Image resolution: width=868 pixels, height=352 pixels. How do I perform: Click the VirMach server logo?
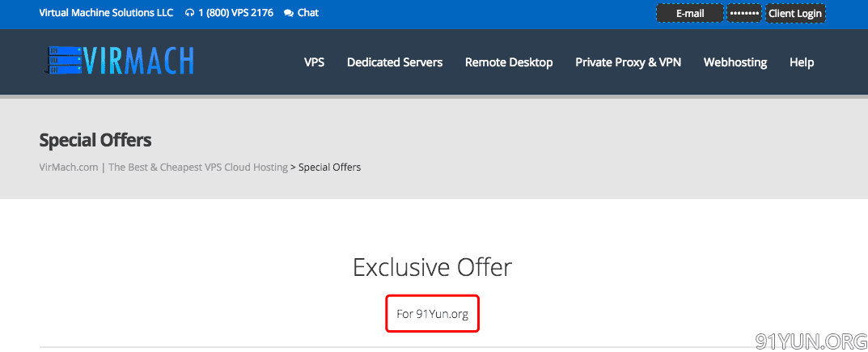tap(119, 61)
